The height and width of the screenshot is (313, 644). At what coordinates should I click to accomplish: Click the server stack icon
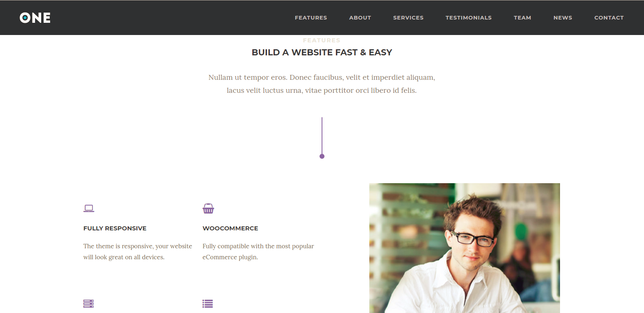pyautogui.click(x=88, y=304)
